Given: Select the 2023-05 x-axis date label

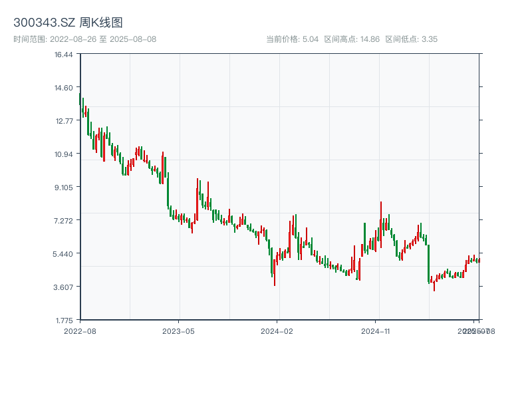Looking at the screenshot, I should coord(179,331).
